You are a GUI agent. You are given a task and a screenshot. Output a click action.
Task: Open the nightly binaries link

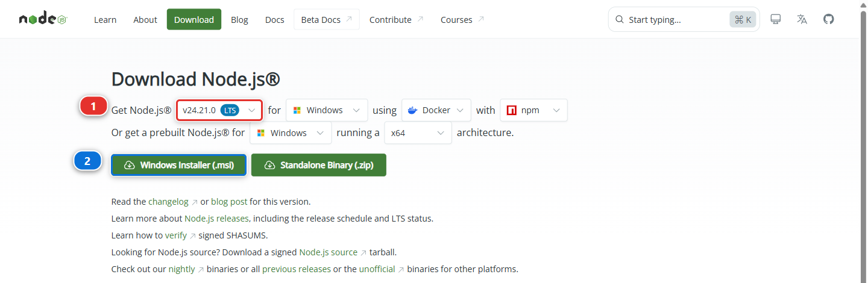(x=186, y=269)
